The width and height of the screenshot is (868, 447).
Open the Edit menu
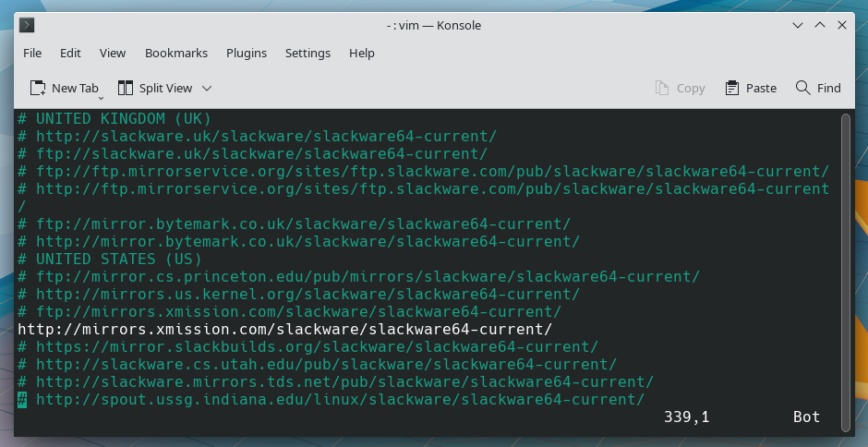coord(70,54)
